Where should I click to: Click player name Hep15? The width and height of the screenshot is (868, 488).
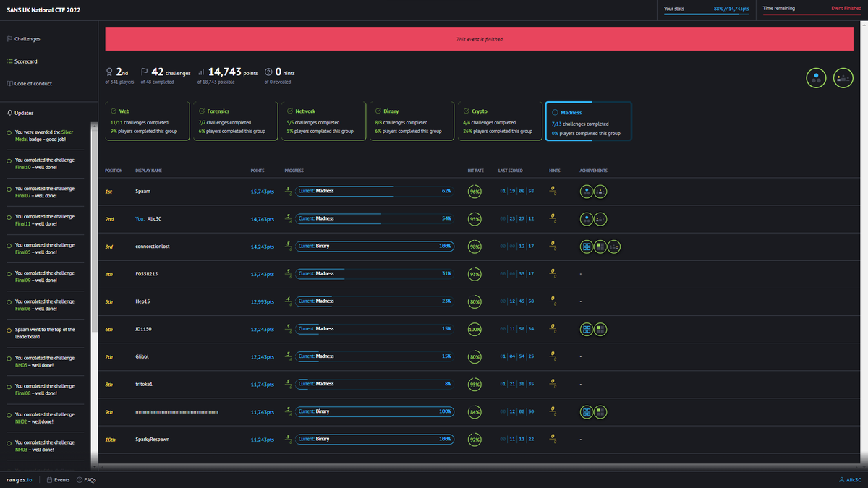pyautogui.click(x=142, y=301)
